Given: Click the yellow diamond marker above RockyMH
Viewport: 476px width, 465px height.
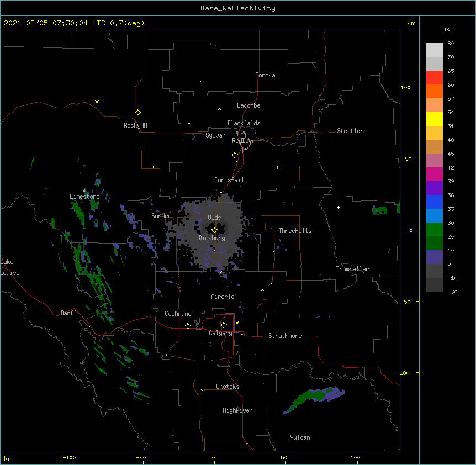Looking at the screenshot, I should click(137, 113).
